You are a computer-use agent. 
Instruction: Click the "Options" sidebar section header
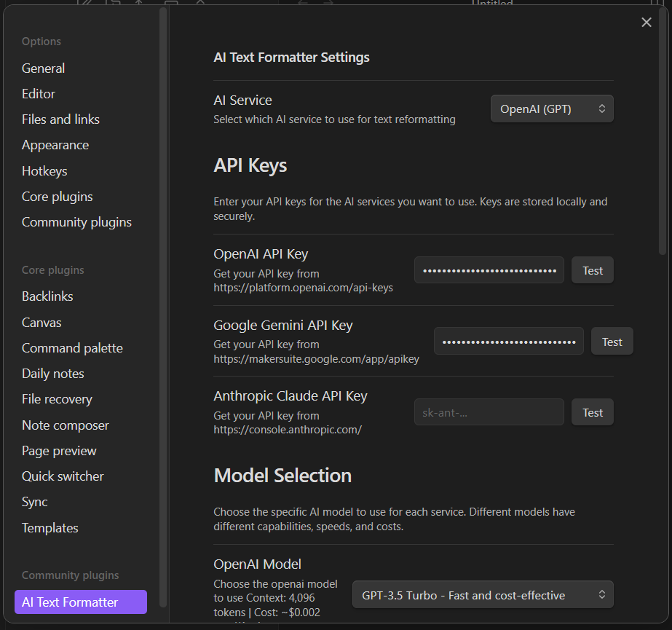pos(41,42)
